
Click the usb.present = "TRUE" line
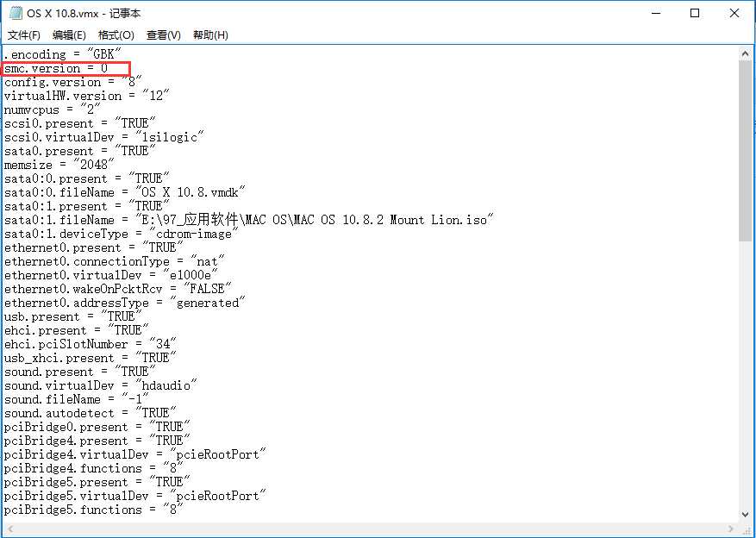point(73,316)
